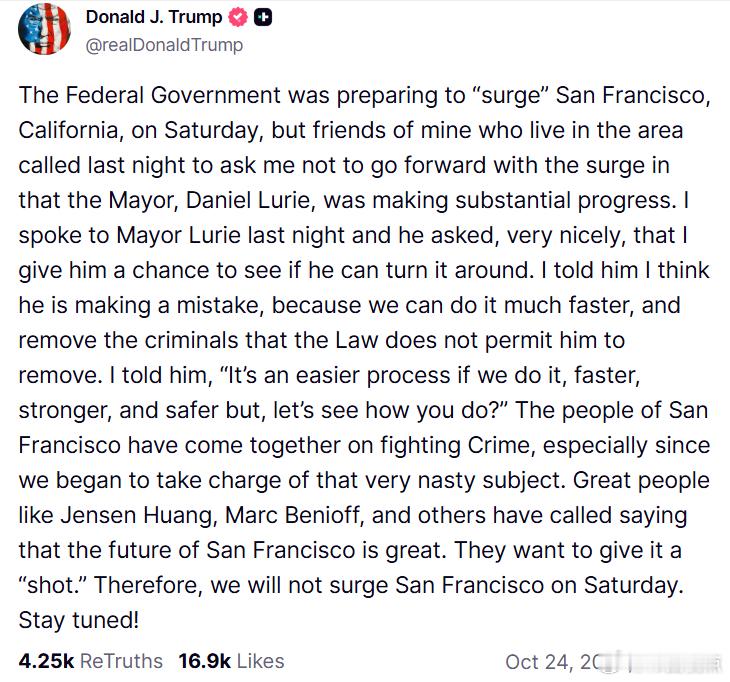Click the word "ReTruths" label
730x682 pixels.
click(121, 661)
